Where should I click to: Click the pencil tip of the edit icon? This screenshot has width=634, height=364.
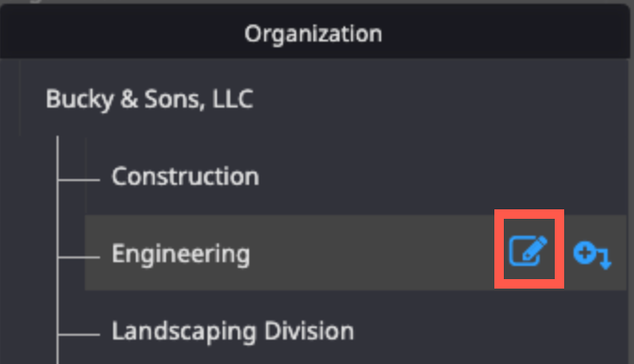pyautogui.click(x=538, y=246)
